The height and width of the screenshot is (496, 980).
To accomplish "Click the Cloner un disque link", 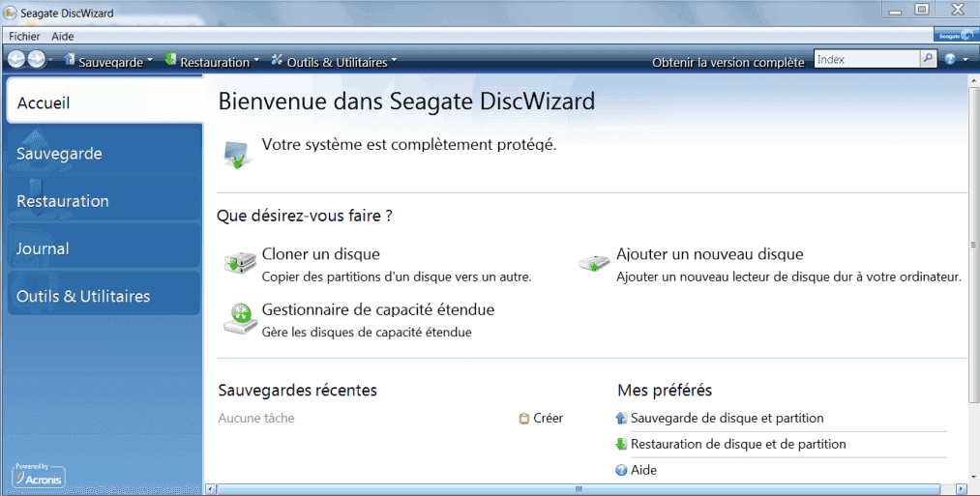I will pos(320,254).
